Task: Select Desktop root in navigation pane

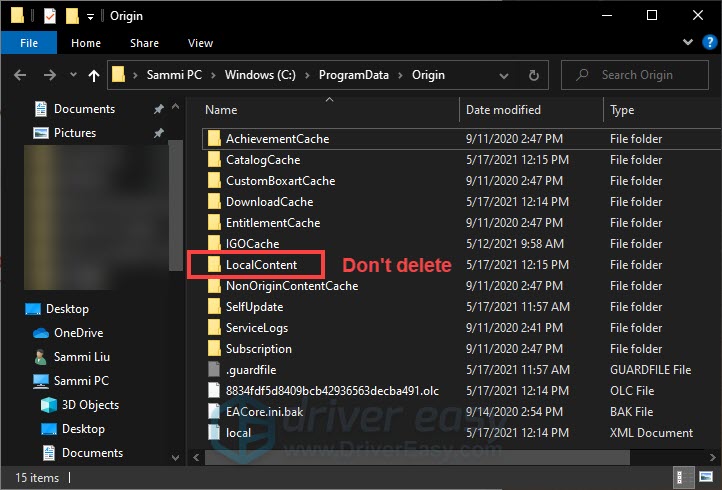Action: point(67,309)
